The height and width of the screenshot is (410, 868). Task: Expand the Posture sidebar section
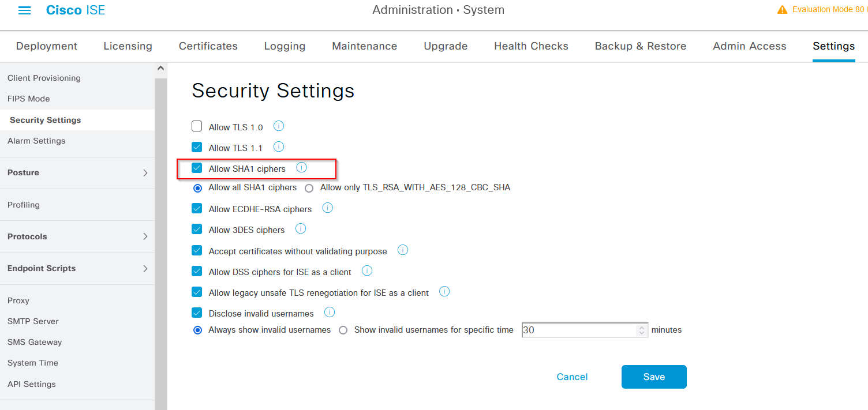click(x=77, y=172)
